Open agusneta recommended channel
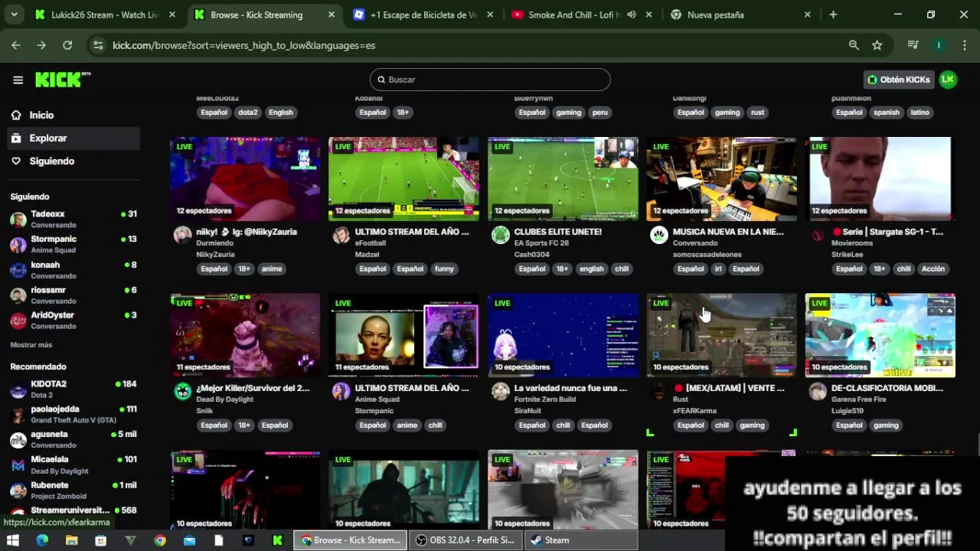 pos(73,439)
